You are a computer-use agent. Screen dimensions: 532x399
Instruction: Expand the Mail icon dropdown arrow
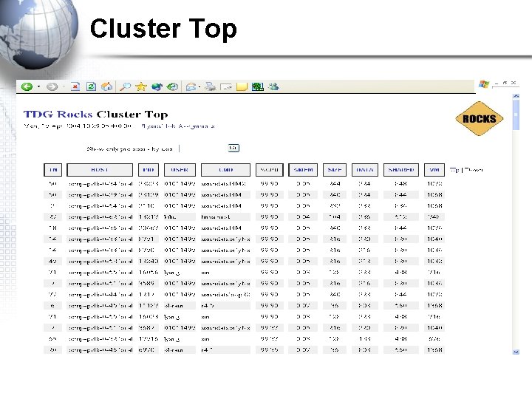coord(199,87)
